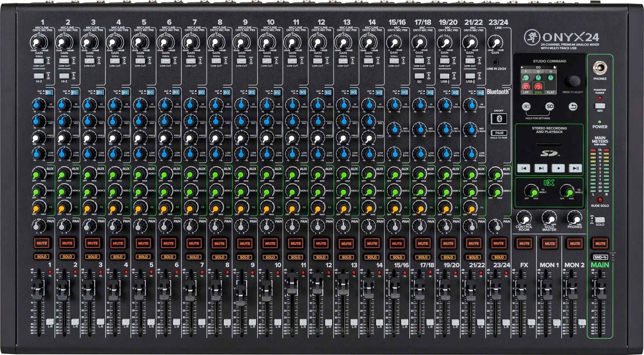This screenshot has height=355, width=644.
Task: Select FLAT on the Studio Command display
Action: (x=551, y=92)
